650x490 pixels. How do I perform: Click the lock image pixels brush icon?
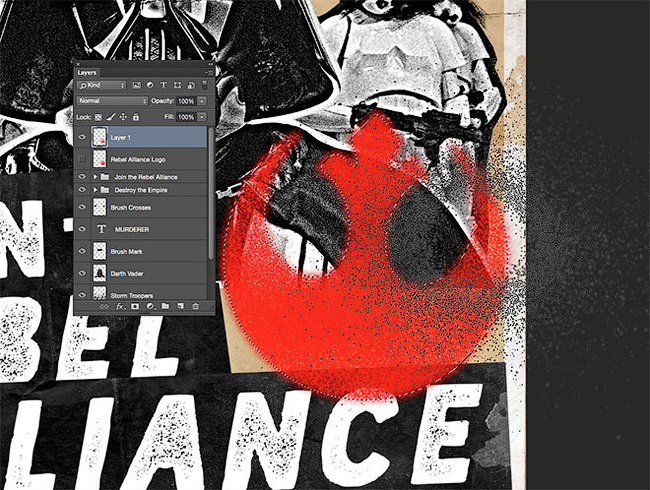point(111,117)
